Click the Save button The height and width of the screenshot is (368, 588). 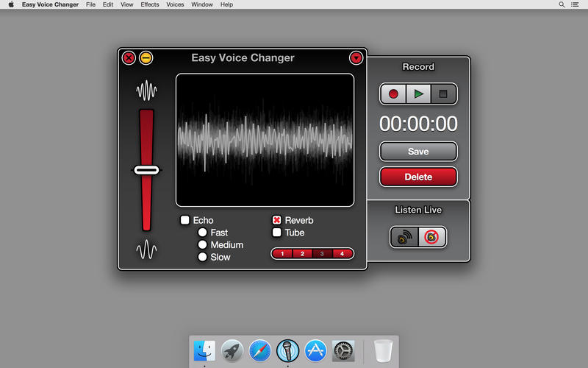418,152
